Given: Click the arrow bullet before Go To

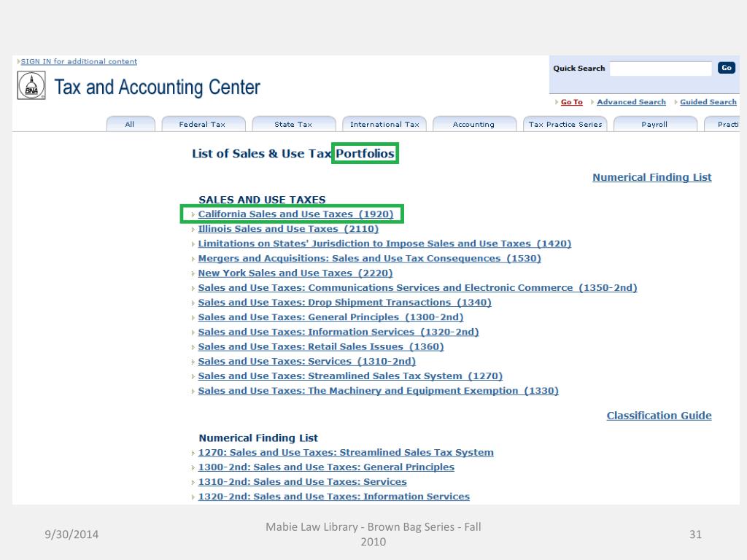Looking at the screenshot, I should 557,102.
